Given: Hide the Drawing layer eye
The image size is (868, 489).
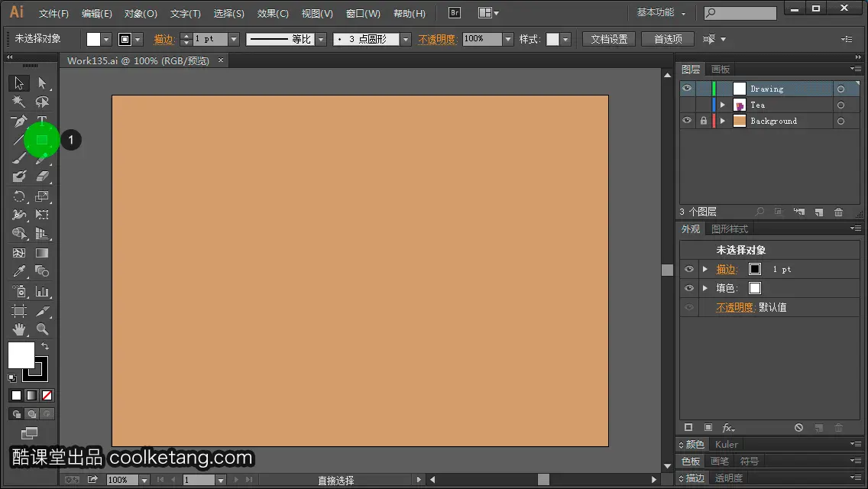Looking at the screenshot, I should pos(687,89).
